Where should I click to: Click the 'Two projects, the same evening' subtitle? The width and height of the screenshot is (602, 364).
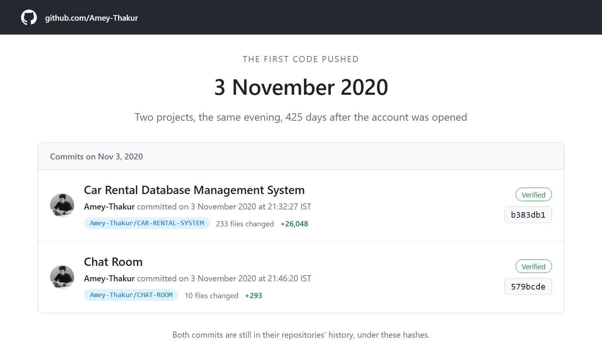(x=301, y=117)
